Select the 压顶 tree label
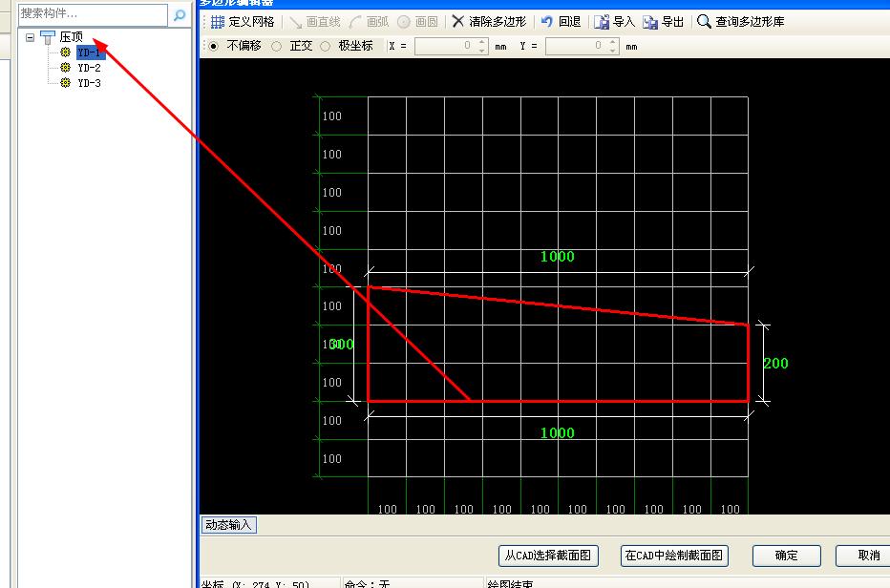 point(72,37)
